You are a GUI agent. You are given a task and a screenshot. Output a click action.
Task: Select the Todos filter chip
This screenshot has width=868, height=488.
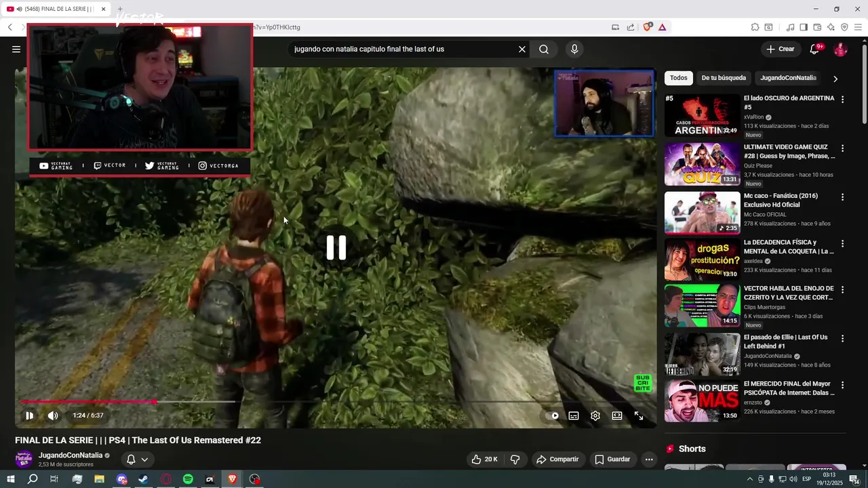point(678,78)
